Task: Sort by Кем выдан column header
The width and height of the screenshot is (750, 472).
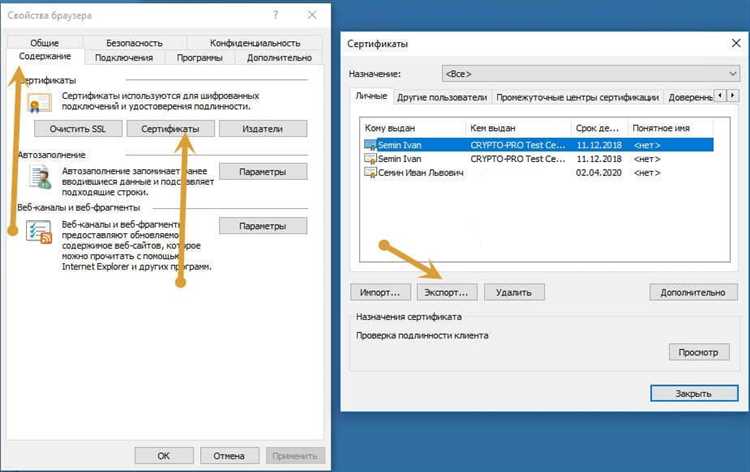Action: tap(518, 128)
